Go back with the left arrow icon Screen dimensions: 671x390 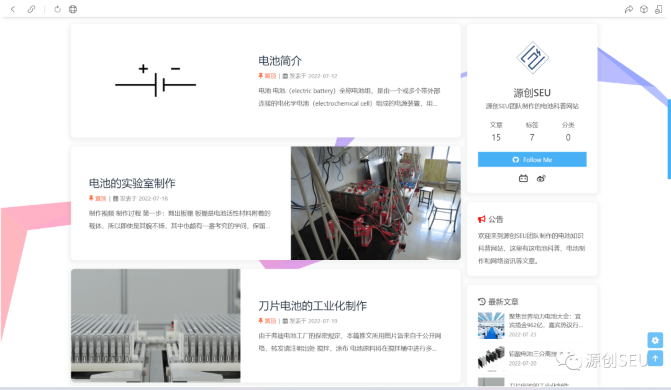13,9
